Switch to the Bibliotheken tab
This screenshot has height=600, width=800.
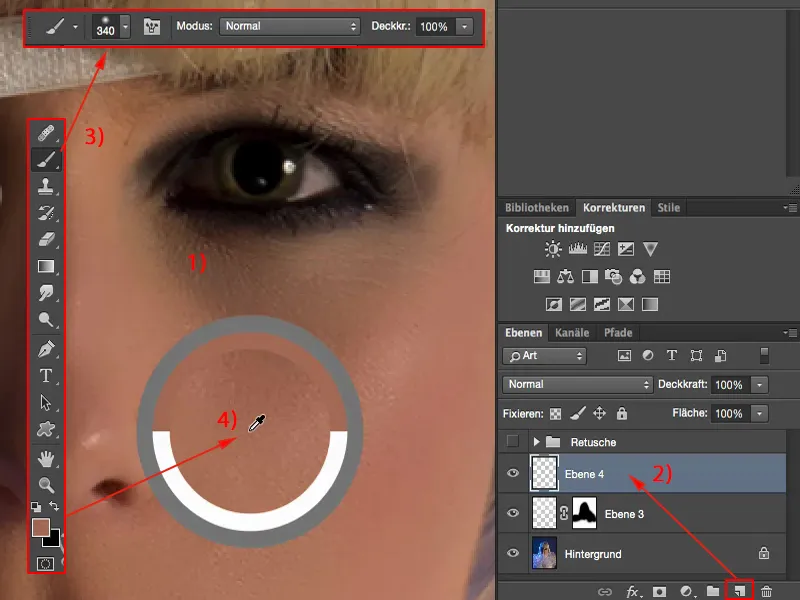click(x=537, y=208)
